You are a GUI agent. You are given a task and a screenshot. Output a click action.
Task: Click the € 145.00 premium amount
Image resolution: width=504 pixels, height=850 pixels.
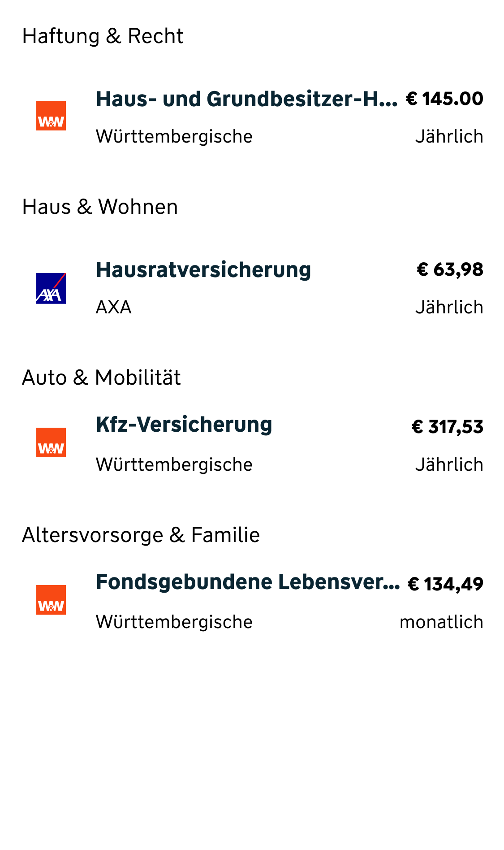[444, 99]
